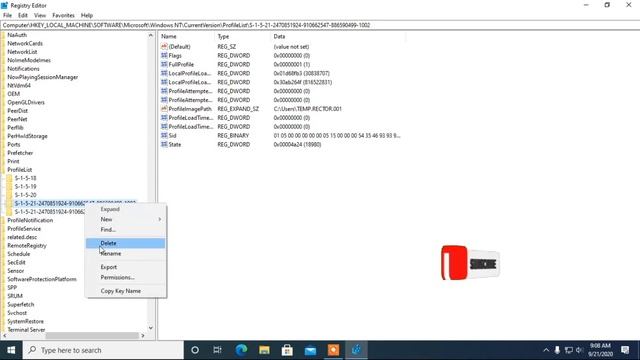Open Microsoft Store from taskbar

click(x=287, y=350)
